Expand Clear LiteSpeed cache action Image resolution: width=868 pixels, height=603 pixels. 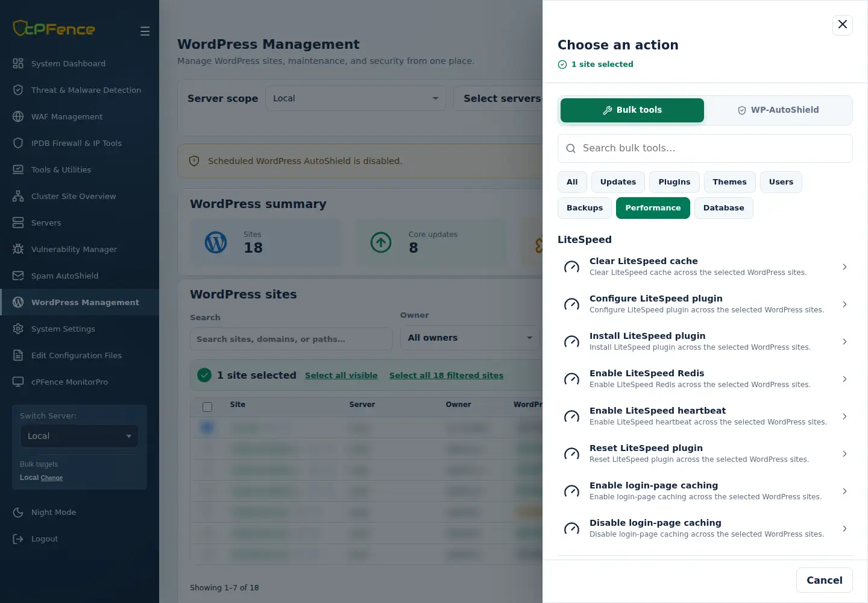(705, 267)
